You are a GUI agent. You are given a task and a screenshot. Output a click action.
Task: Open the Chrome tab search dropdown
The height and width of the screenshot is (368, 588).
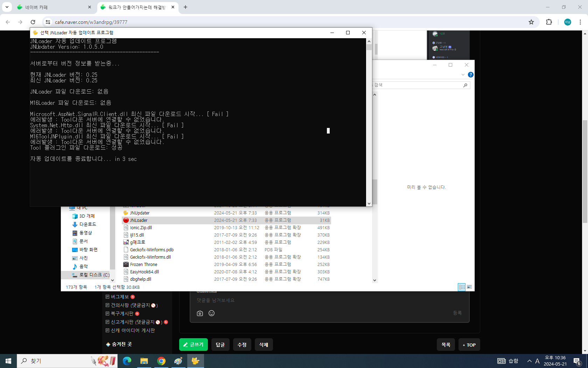click(x=7, y=7)
